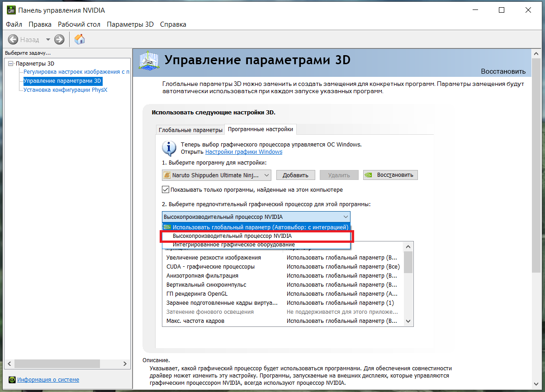Click the Удалить button
545x392 pixels.
click(x=339, y=175)
